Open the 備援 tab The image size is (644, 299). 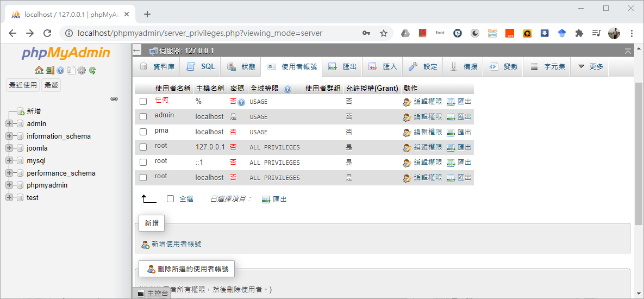[463, 66]
